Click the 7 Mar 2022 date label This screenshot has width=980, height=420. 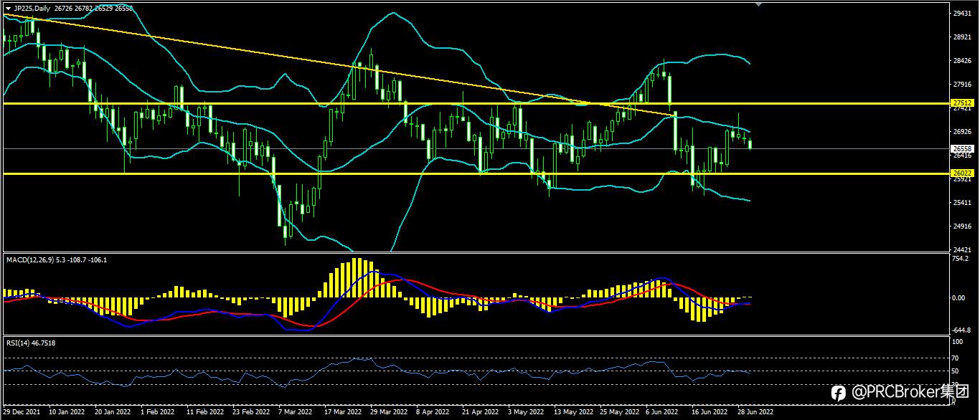(x=295, y=413)
